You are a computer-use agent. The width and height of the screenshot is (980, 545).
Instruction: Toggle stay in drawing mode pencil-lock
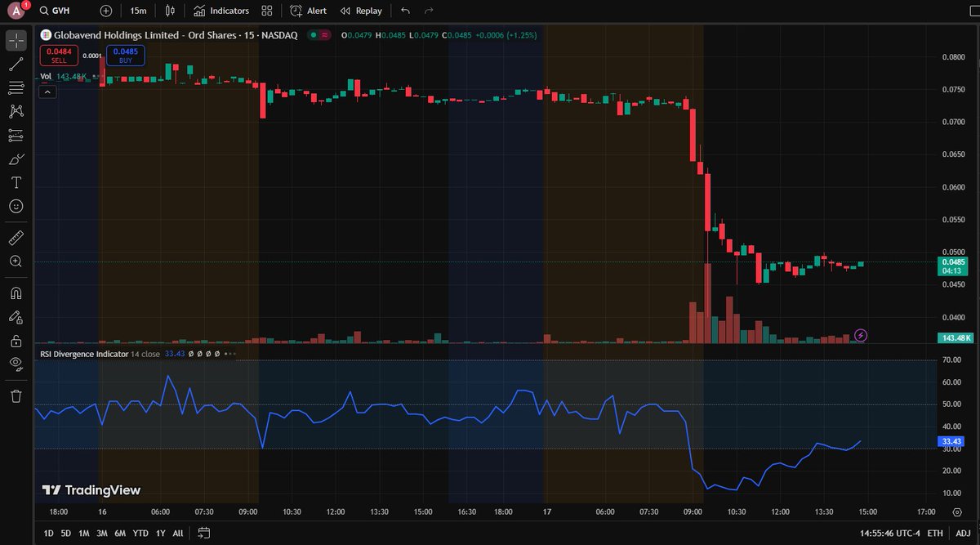click(16, 317)
